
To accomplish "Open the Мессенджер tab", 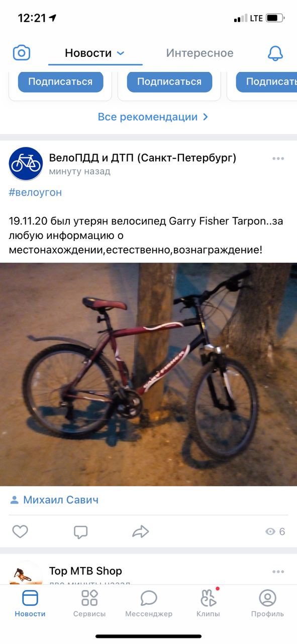I will click(x=149, y=603).
